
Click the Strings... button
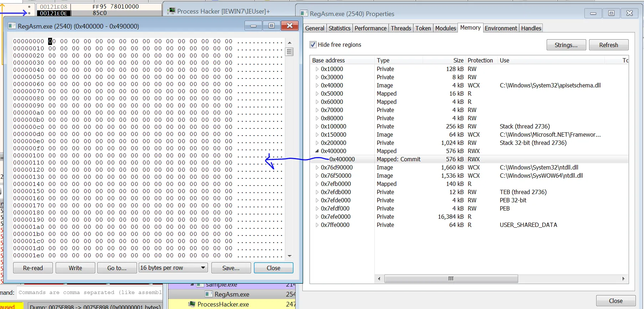(x=566, y=45)
